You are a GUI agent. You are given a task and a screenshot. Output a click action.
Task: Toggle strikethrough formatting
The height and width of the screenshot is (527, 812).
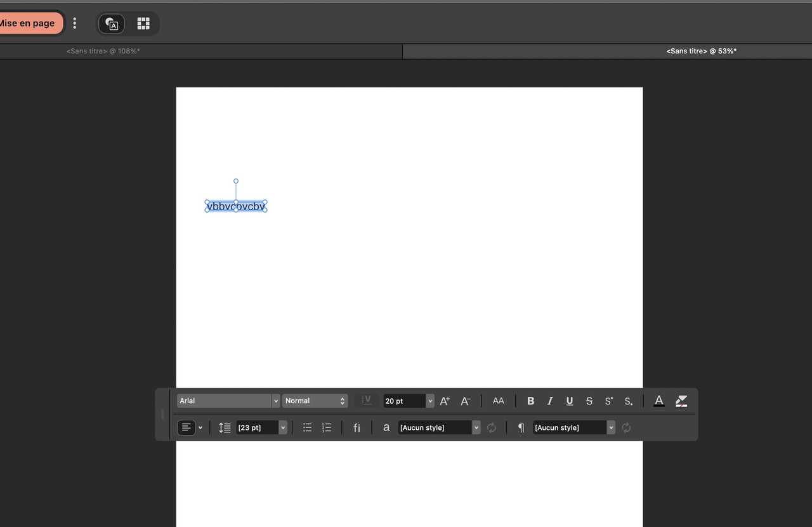[x=589, y=401]
